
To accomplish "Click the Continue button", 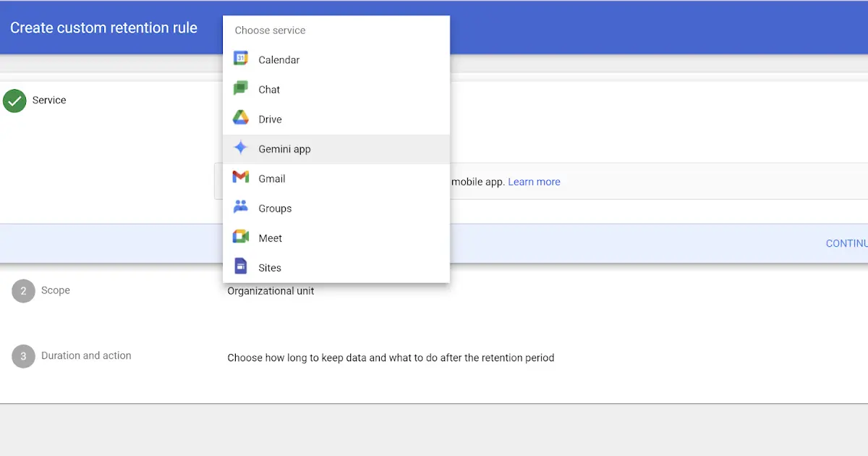I will click(847, 243).
